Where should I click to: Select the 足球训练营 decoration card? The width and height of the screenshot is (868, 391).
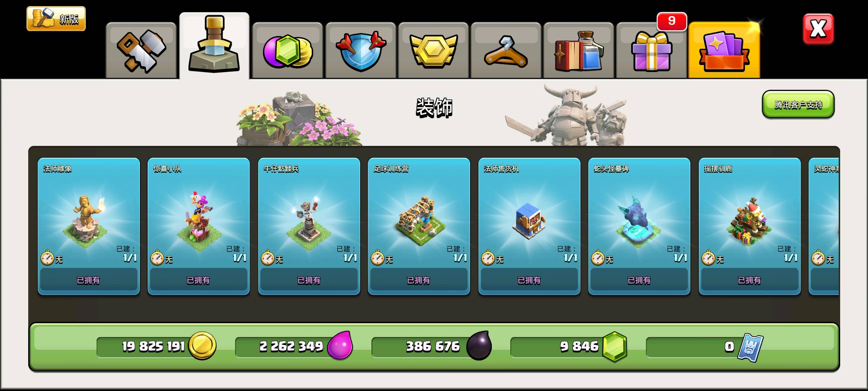[x=419, y=227]
